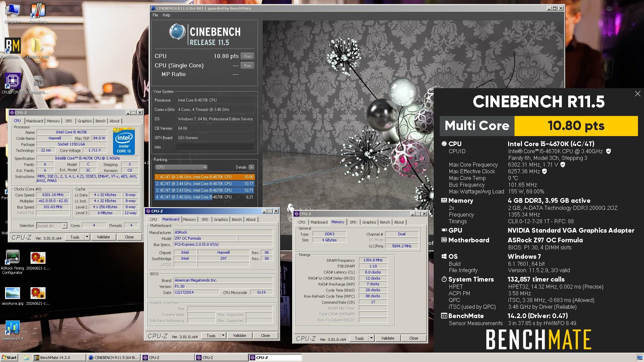The height and width of the screenshot is (362, 644).
Task: Click the Windows Explorer taskbar icon
Action: (26, 358)
